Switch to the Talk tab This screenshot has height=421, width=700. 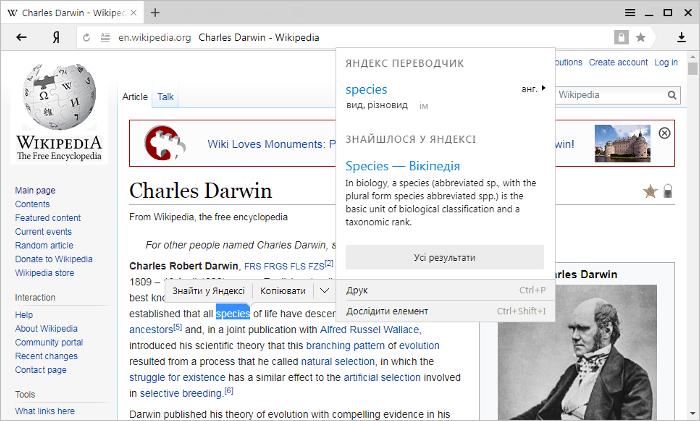pyautogui.click(x=165, y=96)
